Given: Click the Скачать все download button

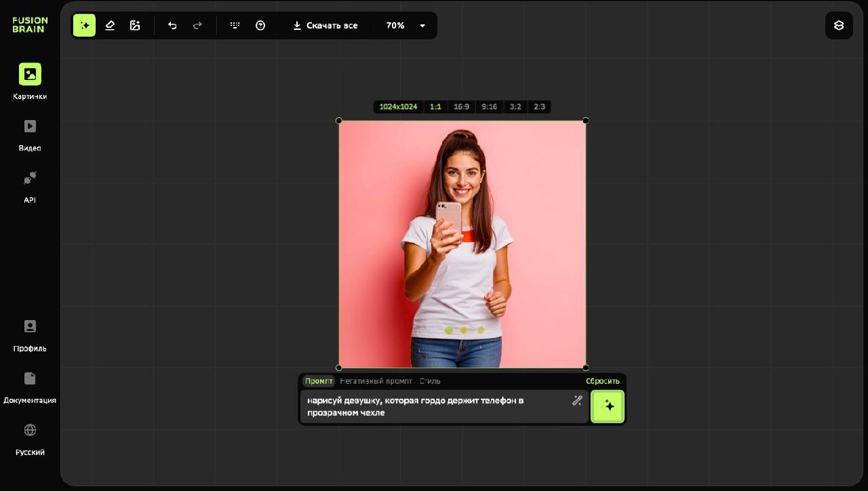Looking at the screenshot, I should tap(325, 26).
